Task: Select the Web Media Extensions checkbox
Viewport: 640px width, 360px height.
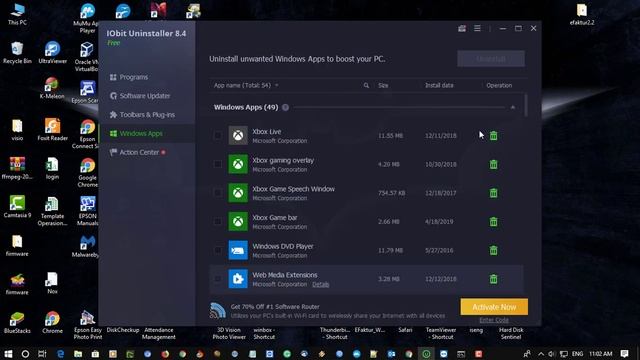Action: point(218,279)
